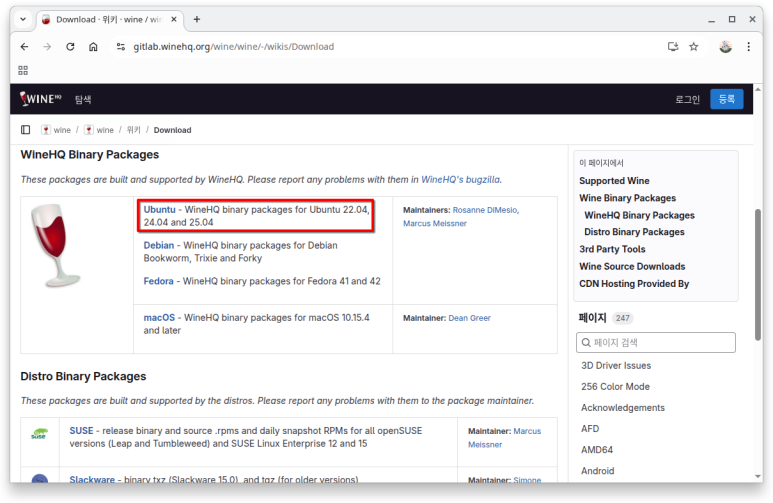Click the 247 pages count badge
773x503 pixels.
pos(622,318)
